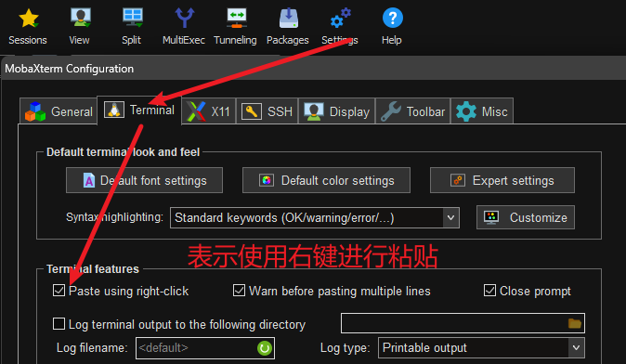Switch to the General tab
Image resolution: width=626 pixels, height=364 pixels.
click(59, 111)
